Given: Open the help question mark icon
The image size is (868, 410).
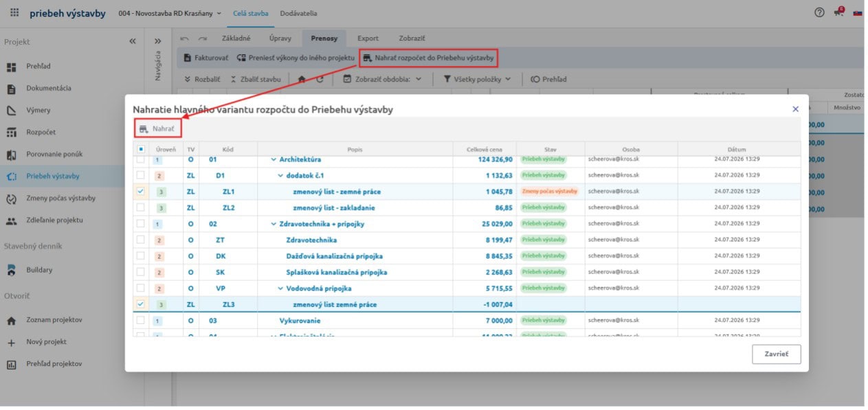Looking at the screenshot, I should tap(819, 12).
